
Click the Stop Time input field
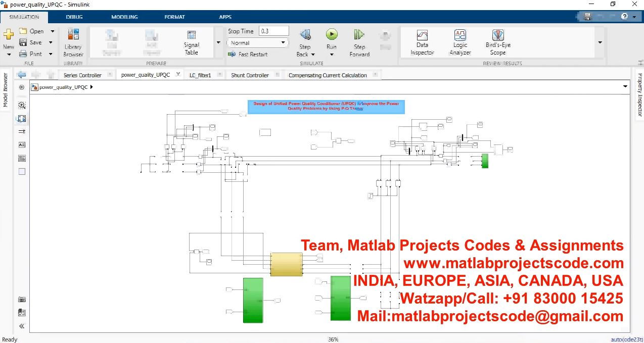(273, 31)
